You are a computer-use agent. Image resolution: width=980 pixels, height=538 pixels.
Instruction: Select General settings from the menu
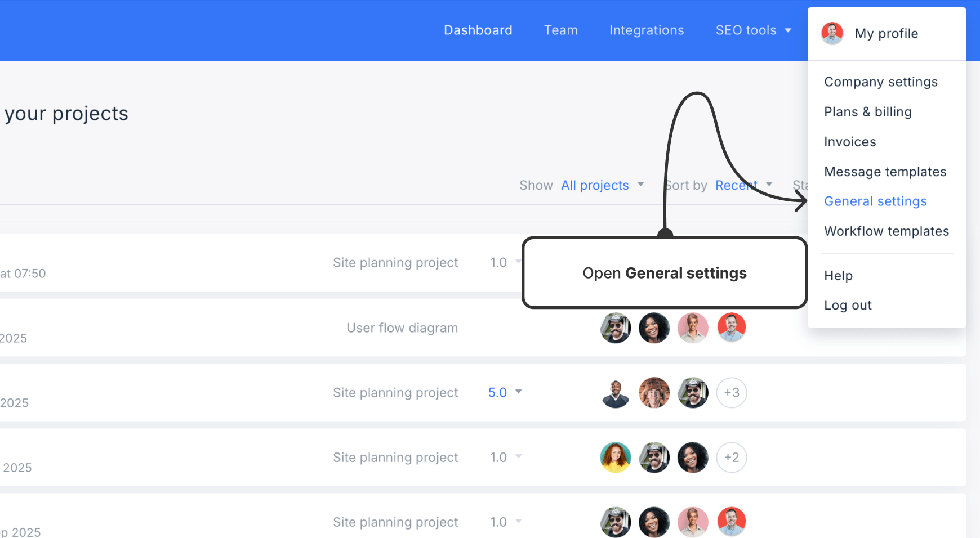coord(875,201)
